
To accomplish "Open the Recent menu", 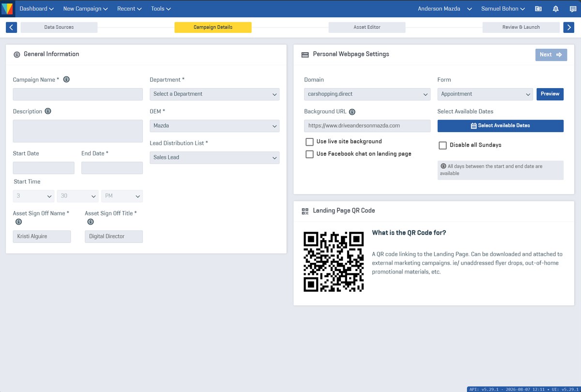I will tap(129, 9).
